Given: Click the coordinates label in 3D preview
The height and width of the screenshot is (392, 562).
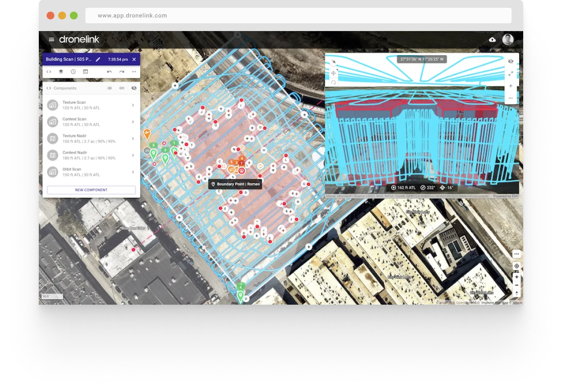Looking at the screenshot, I should coord(422,59).
